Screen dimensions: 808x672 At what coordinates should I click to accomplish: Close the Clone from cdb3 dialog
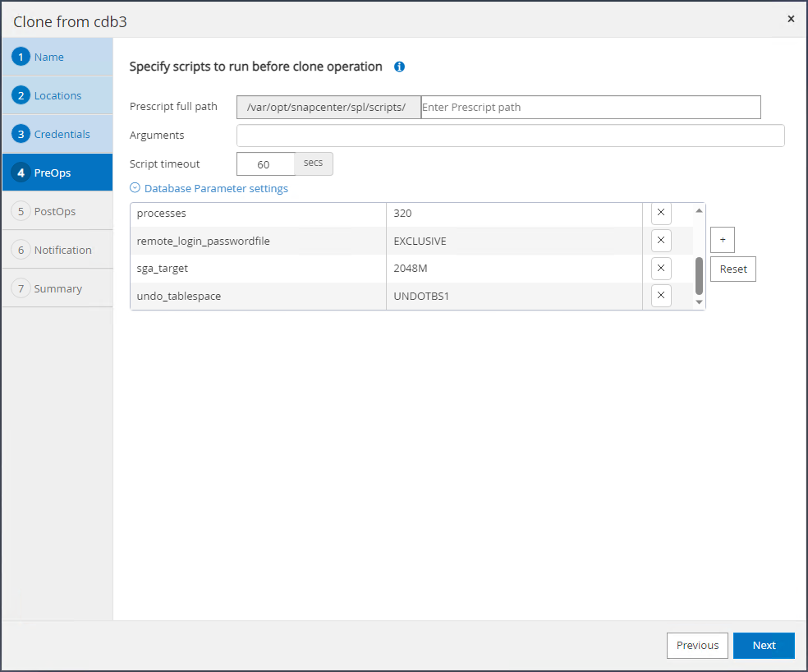791,19
